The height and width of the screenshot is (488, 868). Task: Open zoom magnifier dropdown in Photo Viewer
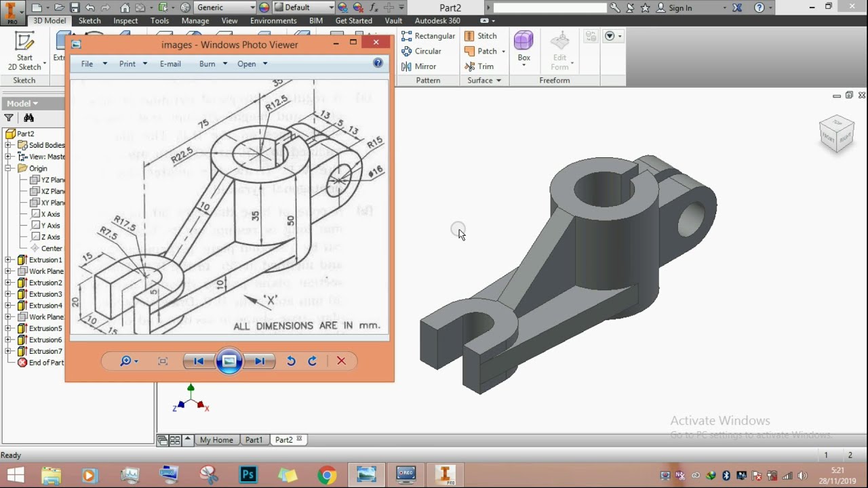129,361
